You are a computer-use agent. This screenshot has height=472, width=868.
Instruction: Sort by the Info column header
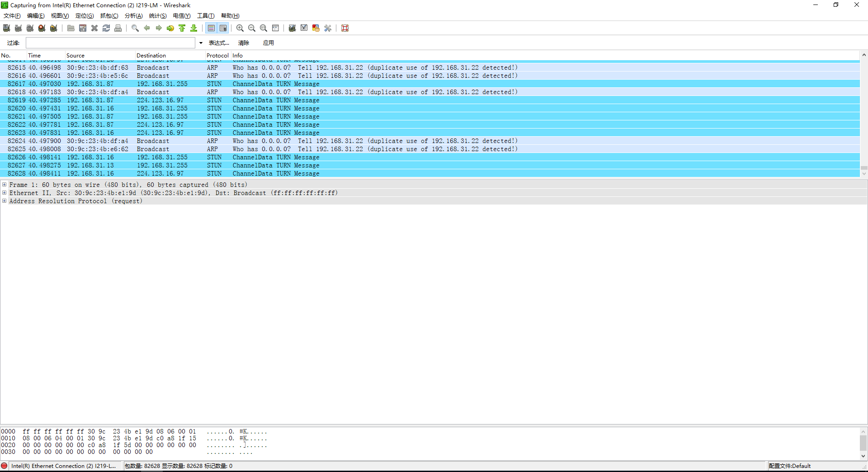545,56
